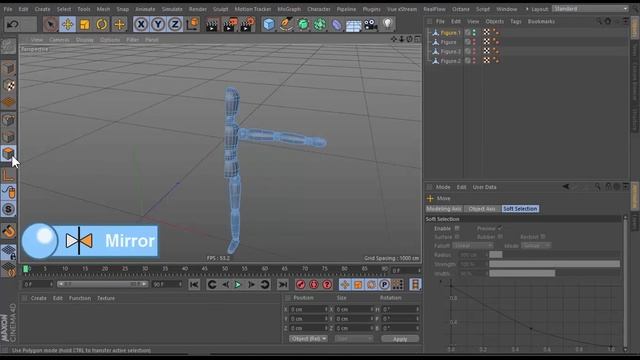Toggle Y axis lock
Screen dimensions: 640x360
(x=158, y=24)
